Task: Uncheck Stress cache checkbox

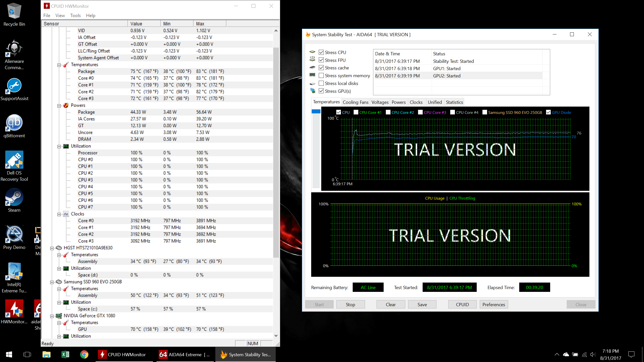Action: [321, 68]
